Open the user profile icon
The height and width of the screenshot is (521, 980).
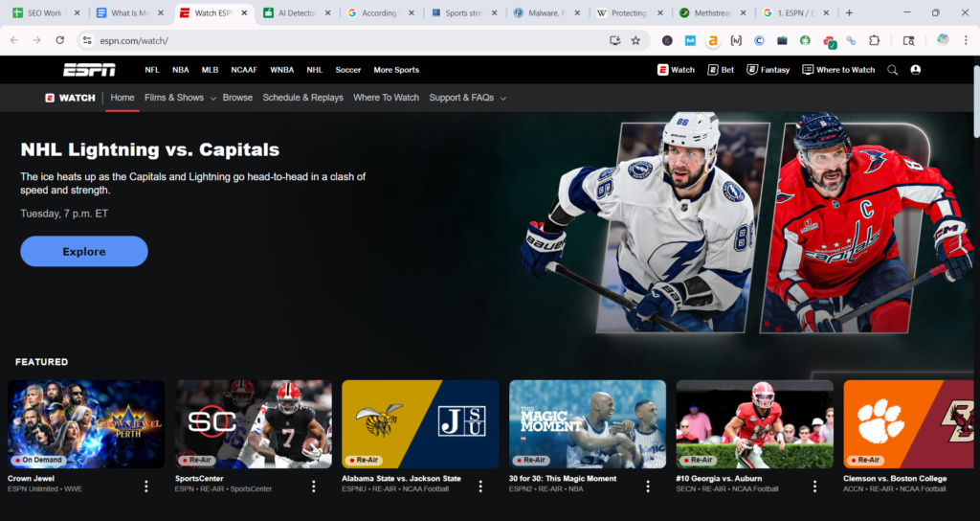916,70
